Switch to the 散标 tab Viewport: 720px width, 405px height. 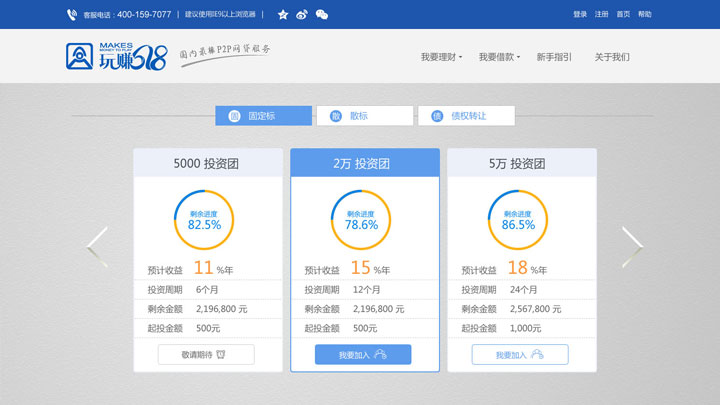click(364, 116)
